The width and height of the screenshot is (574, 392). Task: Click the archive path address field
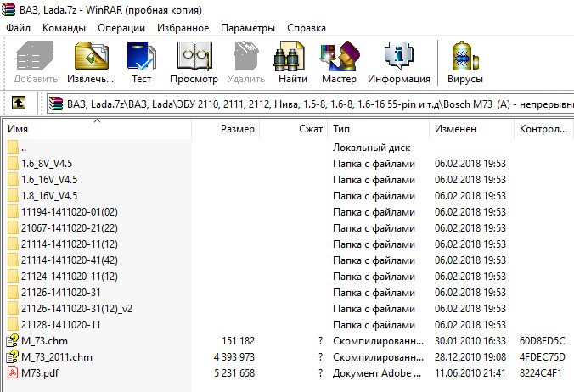tap(306, 104)
